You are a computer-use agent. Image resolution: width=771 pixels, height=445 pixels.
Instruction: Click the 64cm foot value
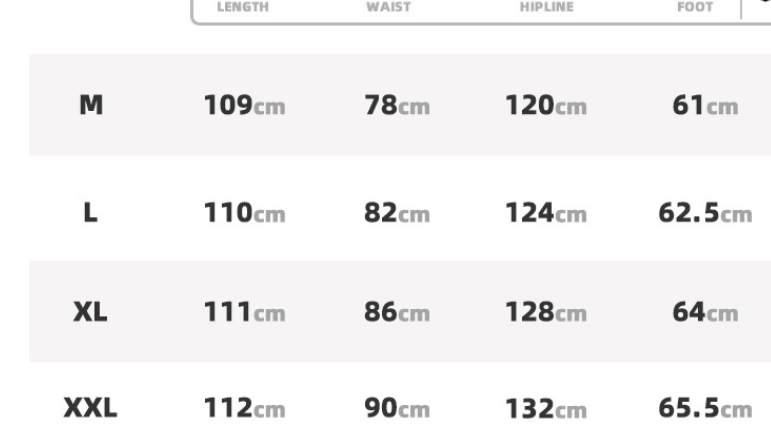706,312
